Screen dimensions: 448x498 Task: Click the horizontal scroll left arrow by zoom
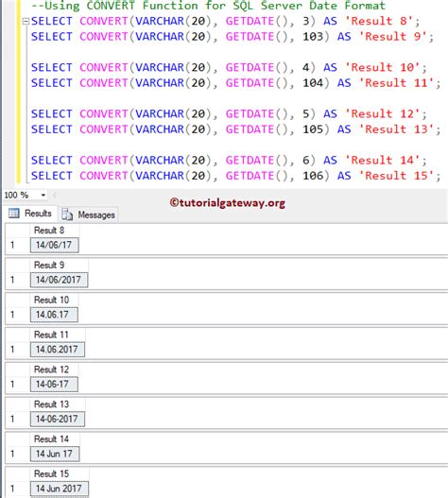coord(54,195)
